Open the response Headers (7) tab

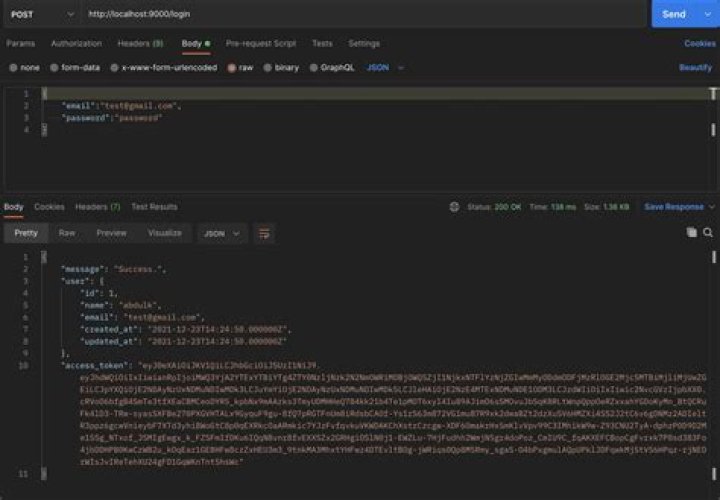pyautogui.click(x=97, y=207)
